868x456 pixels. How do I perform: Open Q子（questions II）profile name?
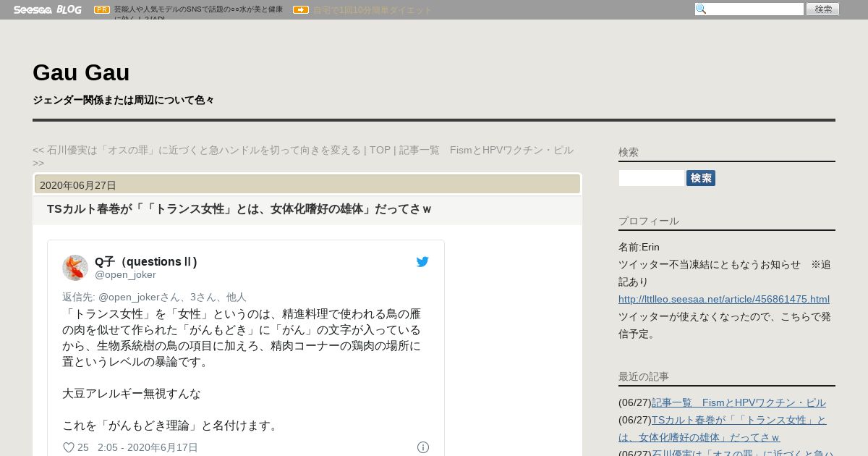point(146,261)
